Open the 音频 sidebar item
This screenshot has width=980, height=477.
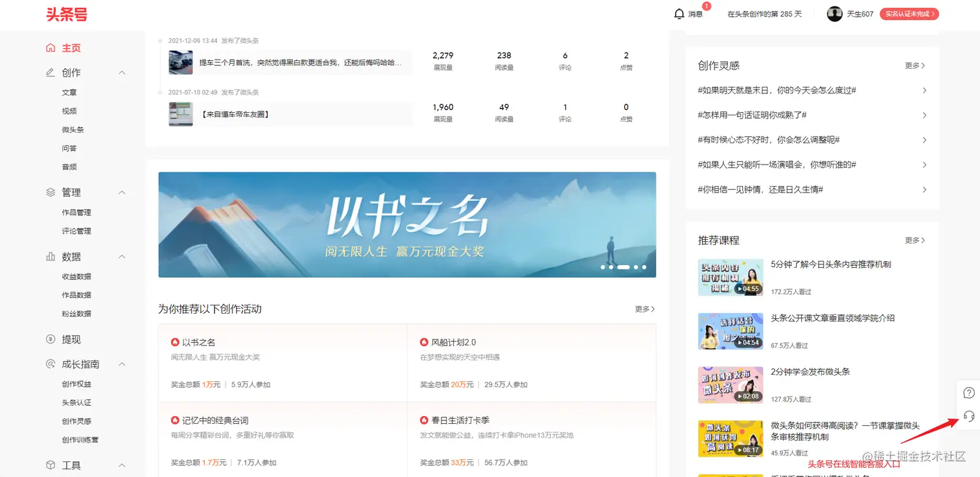69,167
